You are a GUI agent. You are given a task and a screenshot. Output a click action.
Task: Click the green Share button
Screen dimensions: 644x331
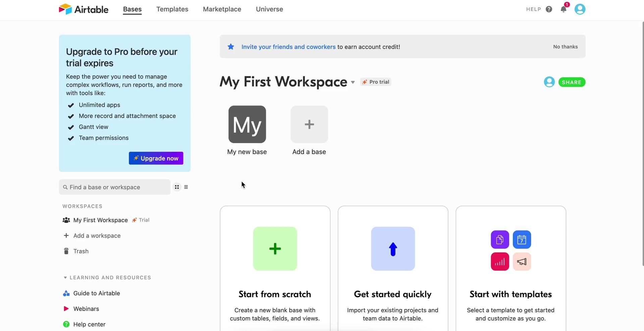click(572, 82)
